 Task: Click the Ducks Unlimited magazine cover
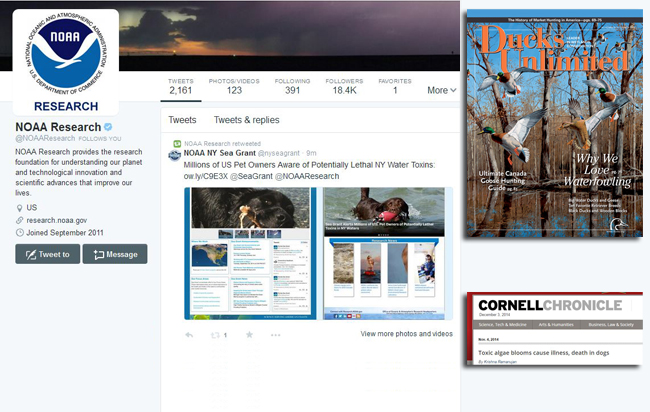tap(552, 122)
